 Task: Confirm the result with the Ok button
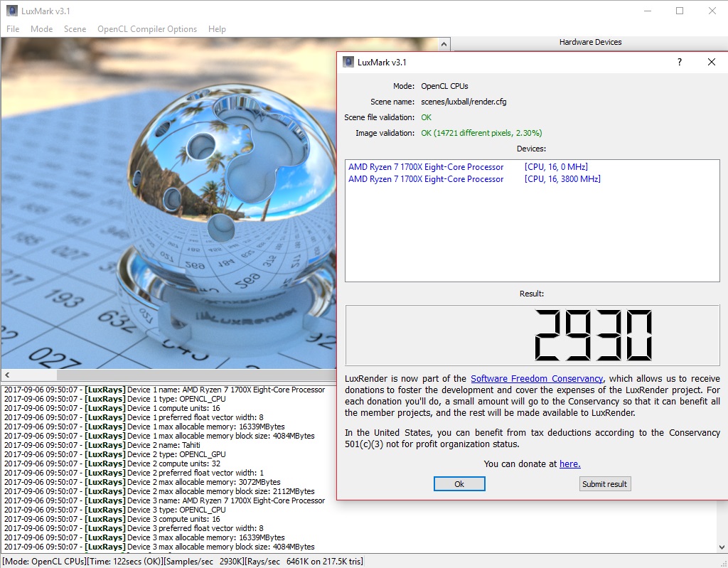tap(459, 484)
